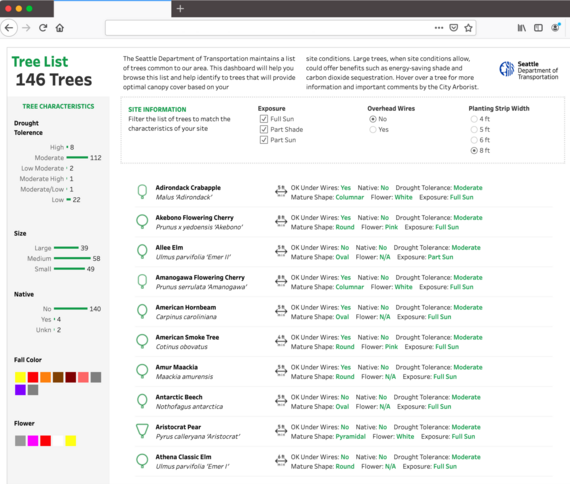Click the Athena Classic Elm round tree icon

(142, 460)
